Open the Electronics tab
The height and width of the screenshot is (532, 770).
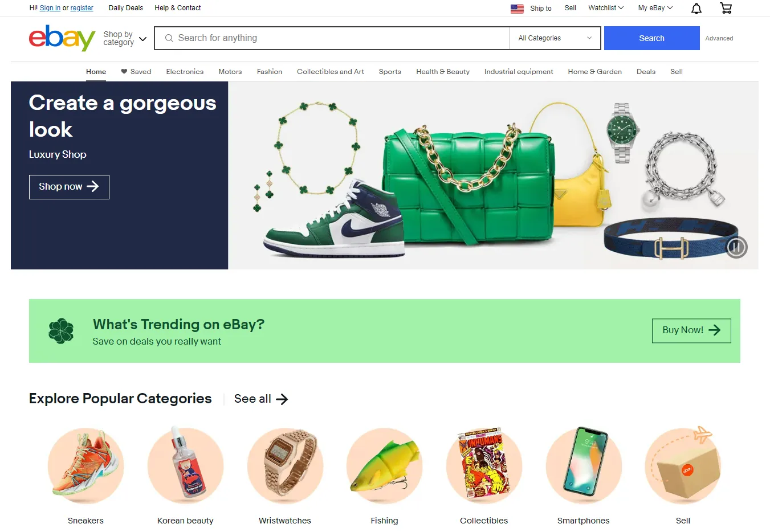[185, 72]
